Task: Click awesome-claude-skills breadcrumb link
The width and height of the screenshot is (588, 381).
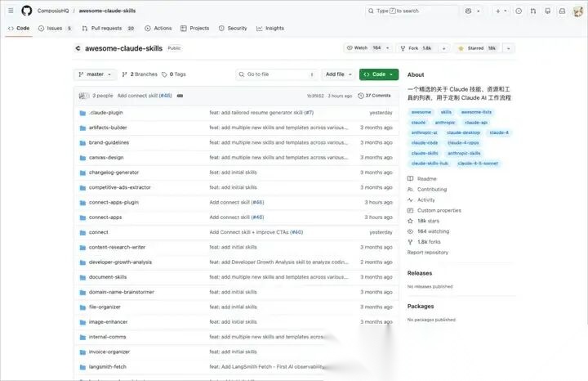Action: click(x=107, y=11)
